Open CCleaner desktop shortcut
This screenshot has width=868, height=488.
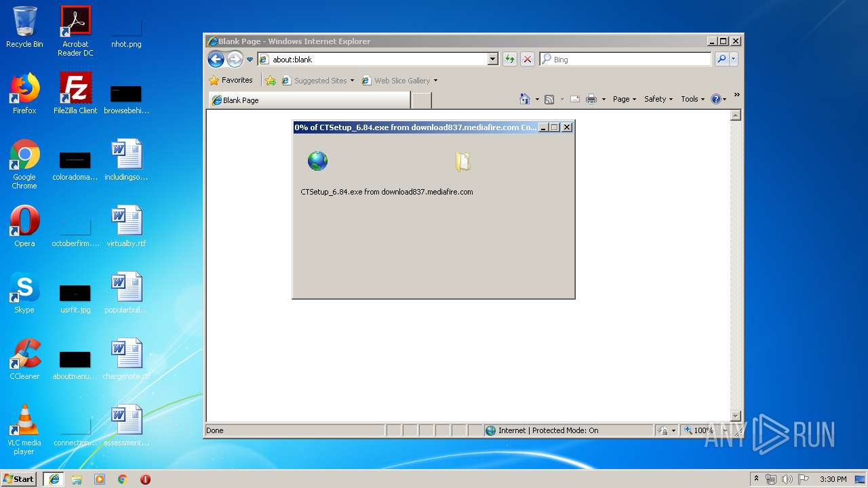click(x=24, y=359)
